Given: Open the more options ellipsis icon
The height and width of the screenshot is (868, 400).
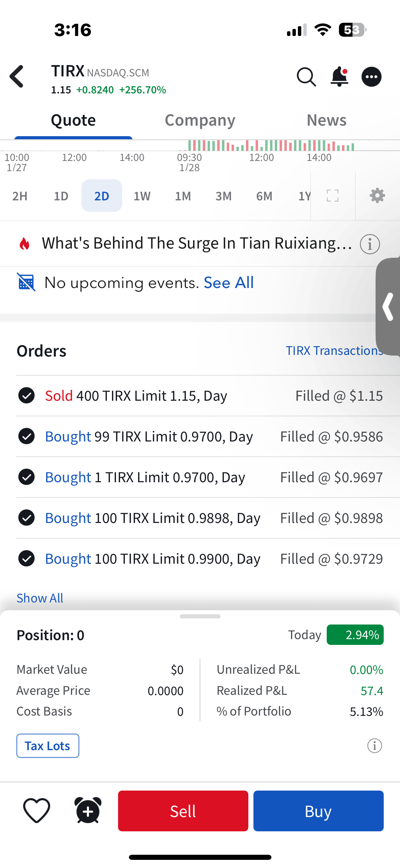Looking at the screenshot, I should pyautogui.click(x=371, y=77).
